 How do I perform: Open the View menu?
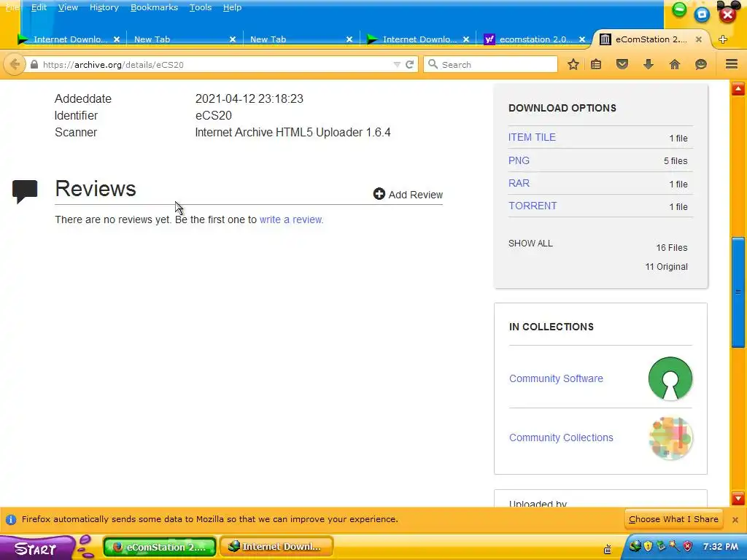click(68, 7)
